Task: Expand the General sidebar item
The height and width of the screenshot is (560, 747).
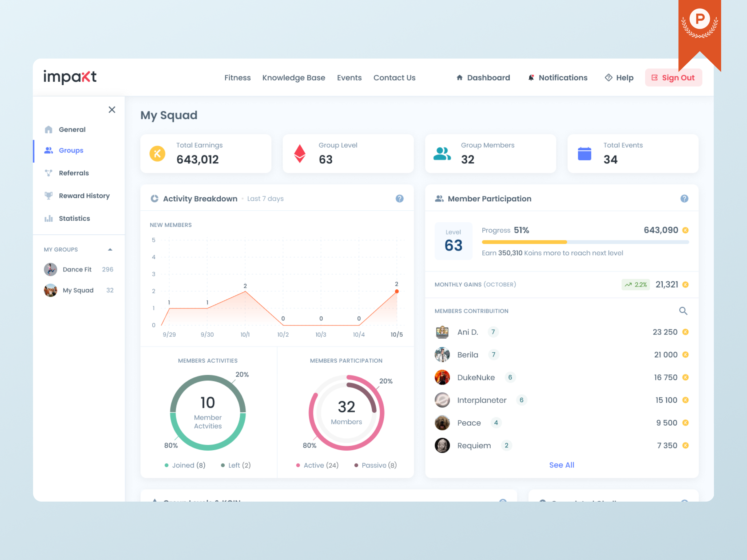Action: point(72,129)
